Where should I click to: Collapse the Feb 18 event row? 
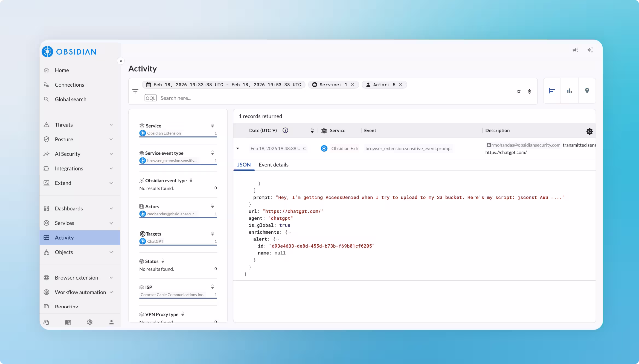click(x=238, y=149)
